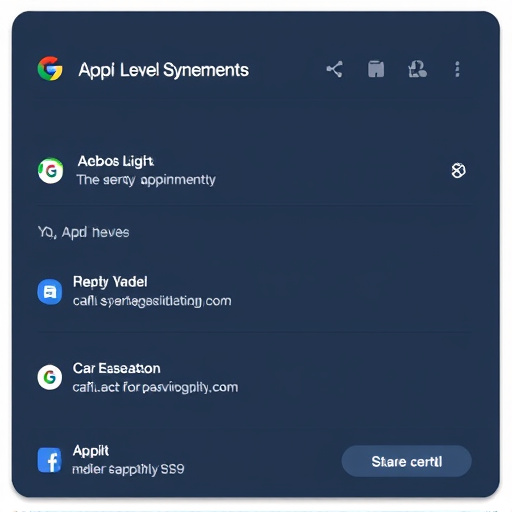The image size is (512, 512).
Task: Select the Applit entry name
Action: pos(91,451)
